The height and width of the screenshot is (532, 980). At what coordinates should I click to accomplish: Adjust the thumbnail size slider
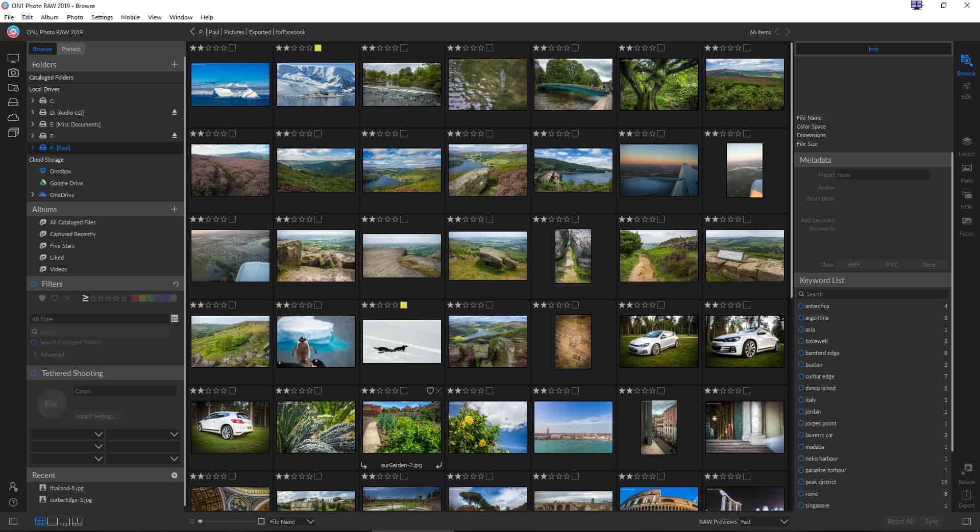point(200,521)
